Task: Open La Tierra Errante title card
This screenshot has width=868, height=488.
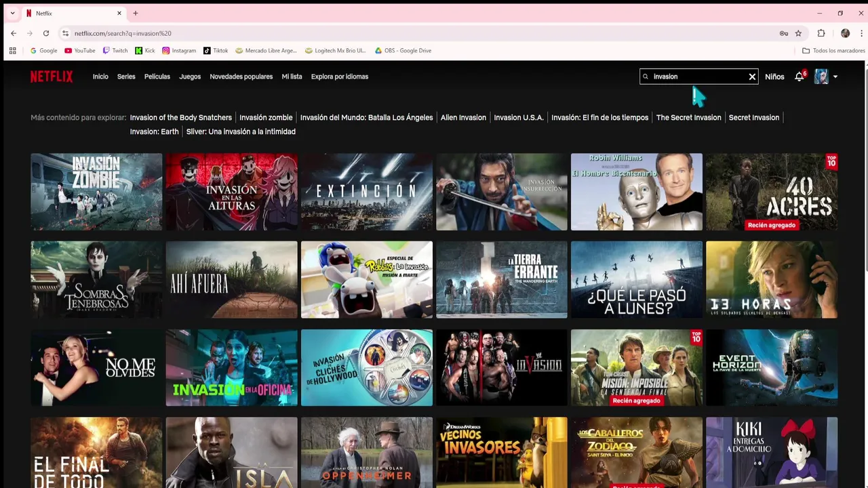Action: 501,280
